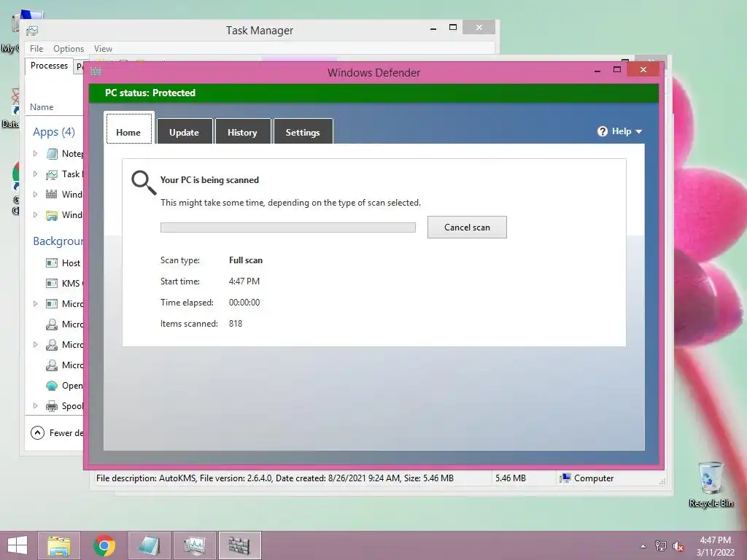Open Task Manager Options menu

click(x=69, y=49)
